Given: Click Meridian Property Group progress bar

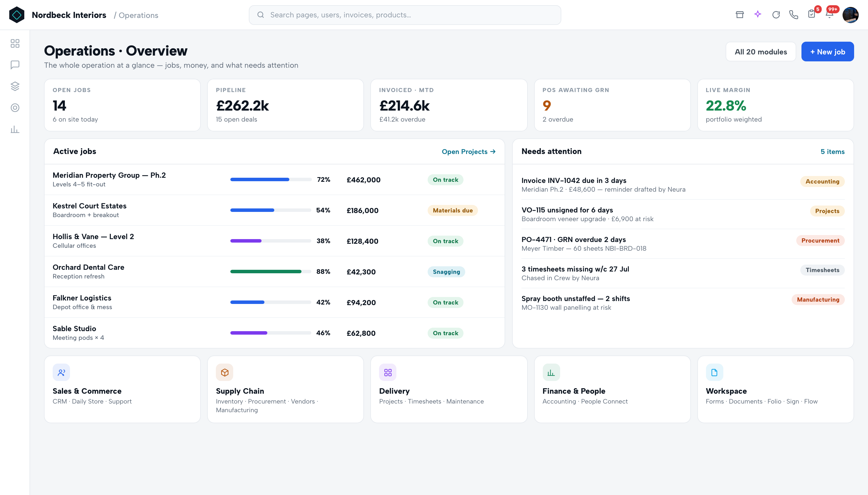Looking at the screenshot, I should (x=271, y=179).
